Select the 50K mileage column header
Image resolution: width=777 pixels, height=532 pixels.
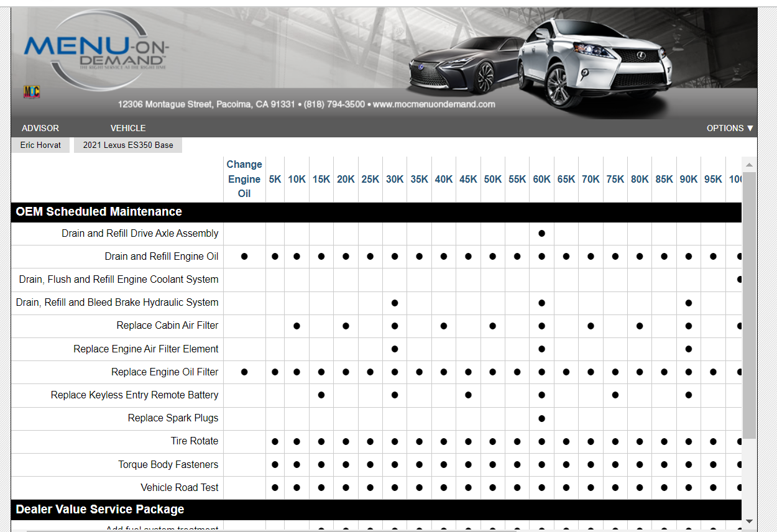coord(493,179)
